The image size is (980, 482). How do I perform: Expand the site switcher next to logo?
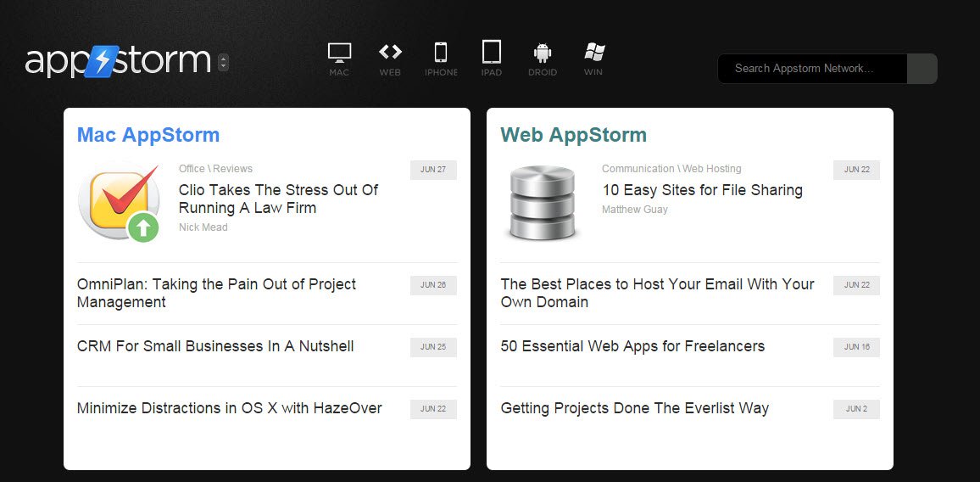(x=223, y=62)
